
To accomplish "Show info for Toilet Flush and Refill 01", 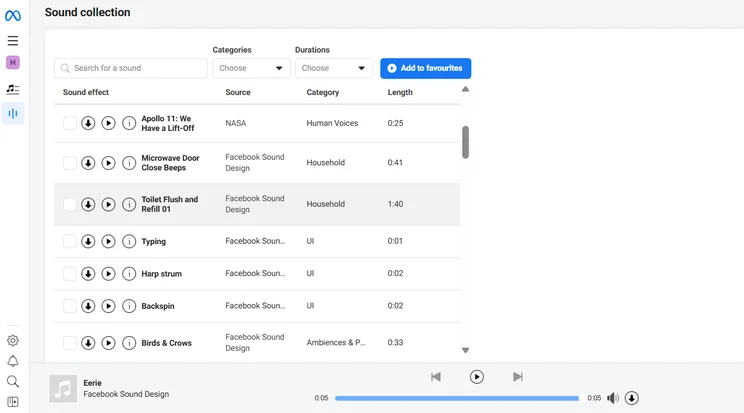I will (129, 205).
